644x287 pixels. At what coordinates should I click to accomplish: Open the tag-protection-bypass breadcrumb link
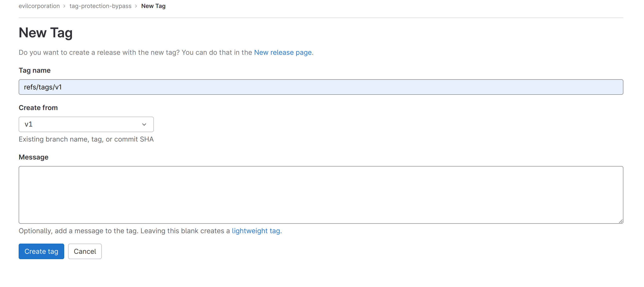pyautogui.click(x=100, y=6)
